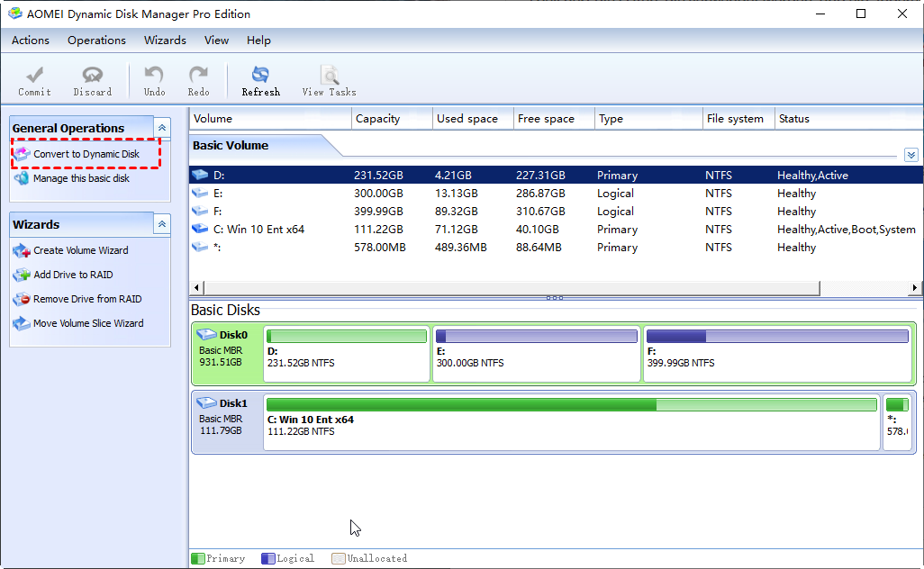Image resolution: width=924 pixels, height=569 pixels.
Task: Select D: 231.52GB NTFS partition on Disk0
Action: coord(347,354)
